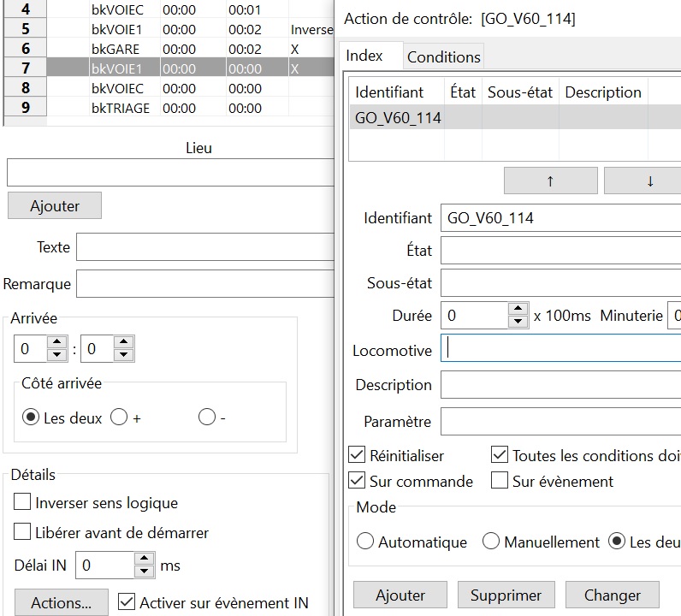Move entry up with the ↑ arrow button
The image size is (681, 616).
(x=550, y=181)
